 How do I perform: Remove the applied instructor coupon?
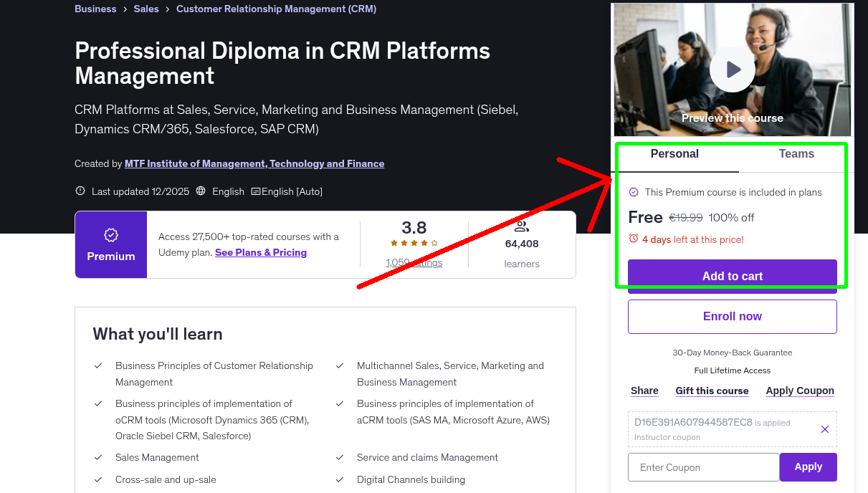(824, 429)
